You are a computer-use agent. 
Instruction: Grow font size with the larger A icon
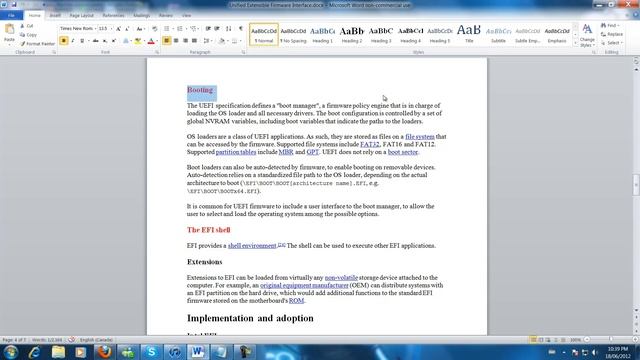click(x=118, y=29)
